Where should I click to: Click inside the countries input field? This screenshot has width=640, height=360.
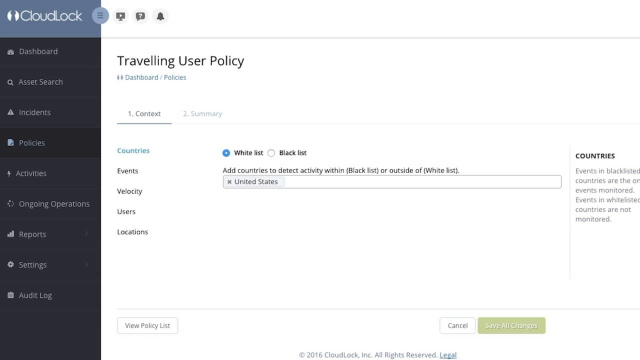(392, 182)
